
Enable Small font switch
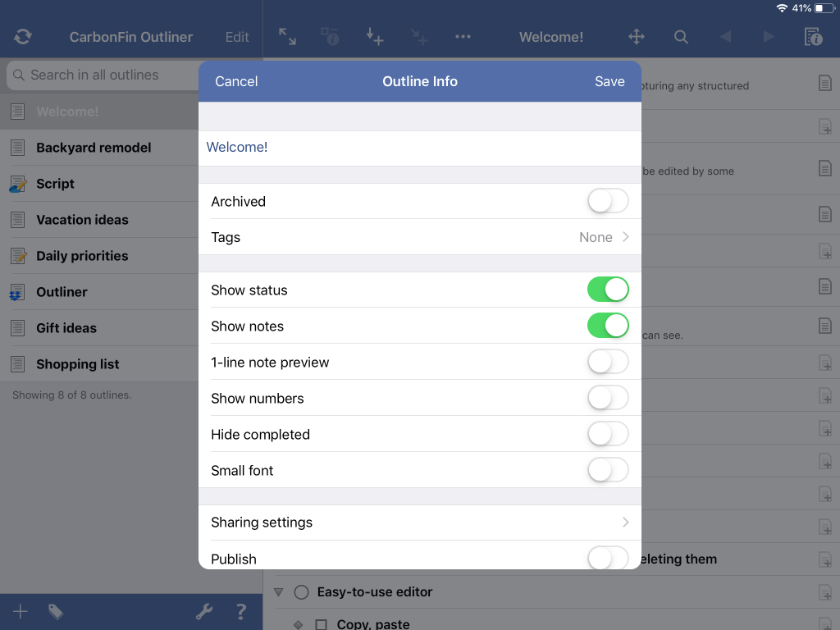point(608,470)
